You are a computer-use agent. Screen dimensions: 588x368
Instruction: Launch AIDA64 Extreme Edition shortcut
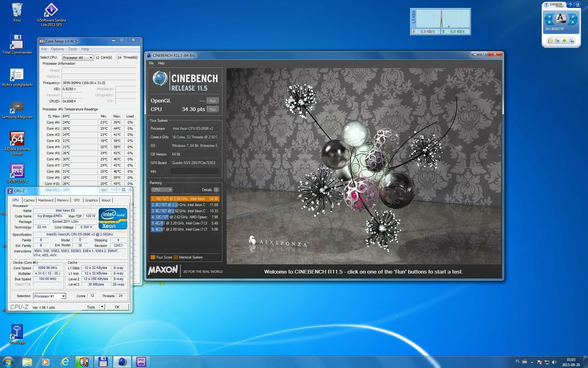17,144
